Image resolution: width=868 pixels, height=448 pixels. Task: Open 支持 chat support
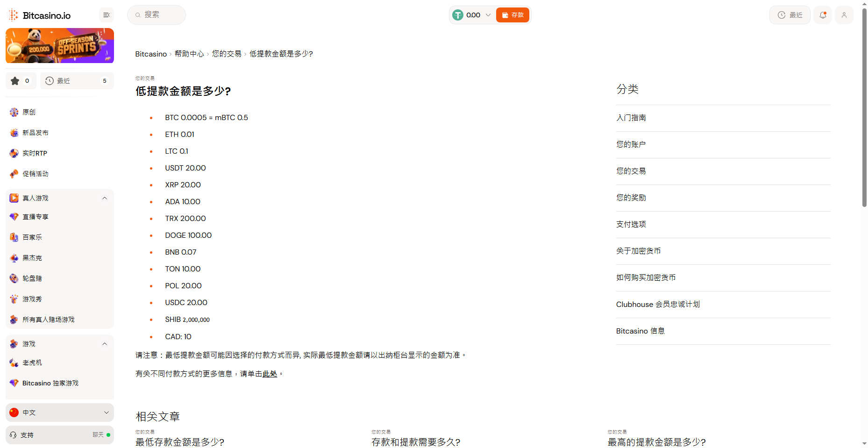coord(60,435)
